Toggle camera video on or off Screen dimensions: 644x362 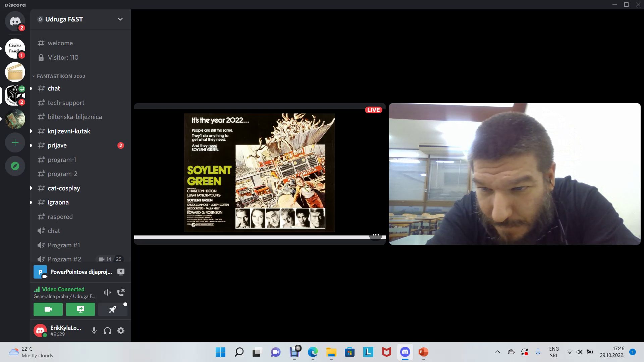click(x=48, y=309)
